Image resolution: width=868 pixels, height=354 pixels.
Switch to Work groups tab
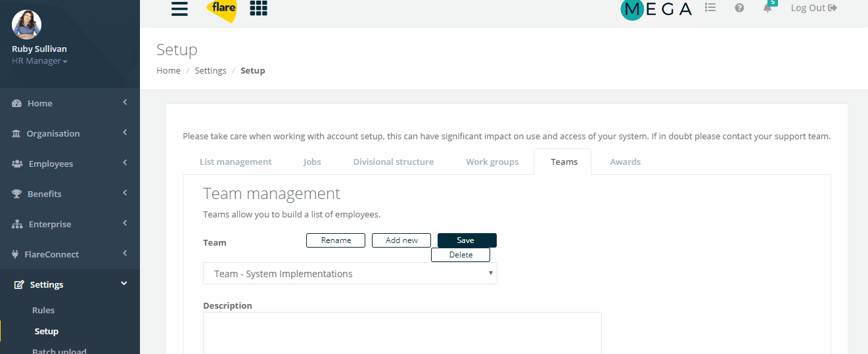point(492,162)
